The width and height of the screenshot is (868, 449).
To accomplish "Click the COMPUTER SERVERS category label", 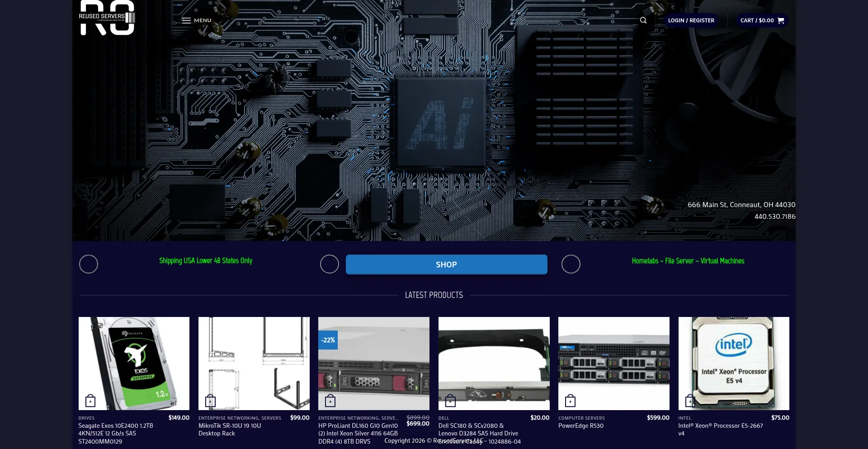I will click(x=581, y=418).
